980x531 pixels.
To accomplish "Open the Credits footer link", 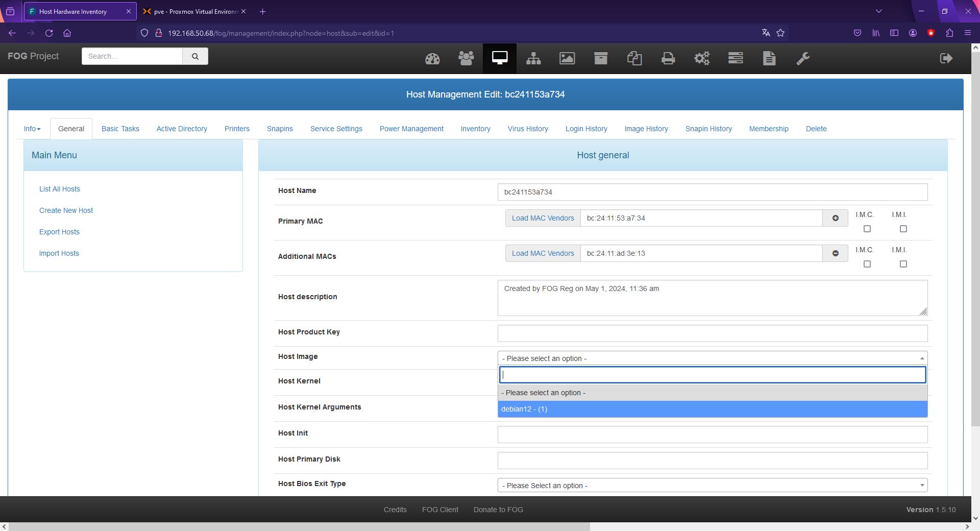I will pos(395,510).
